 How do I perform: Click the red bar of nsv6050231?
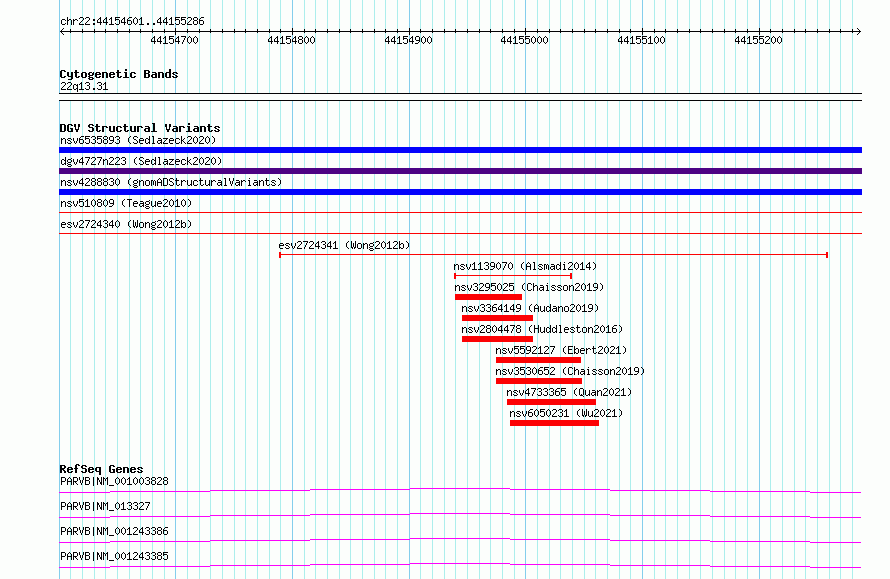click(x=555, y=423)
